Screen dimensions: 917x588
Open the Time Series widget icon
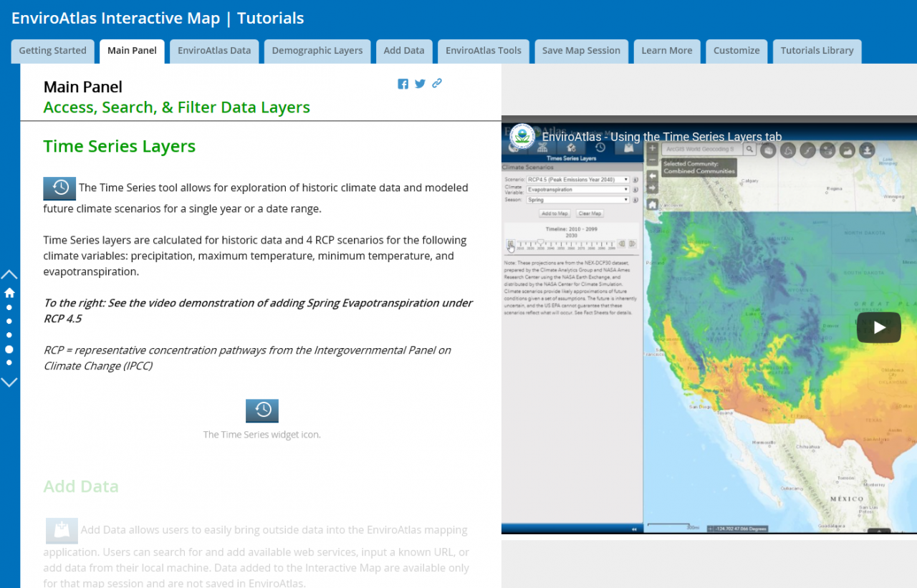coord(262,410)
